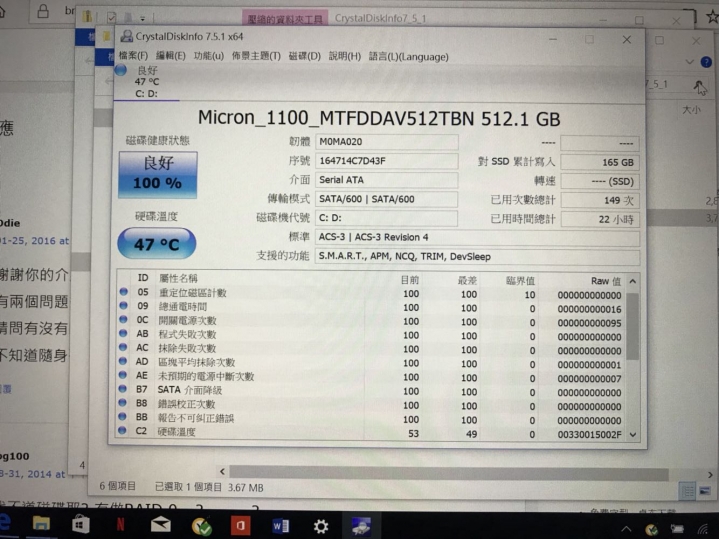Viewport: 720px width, 539px height.
Task: Click the CrystalDiskInfo app icon in title bar
Action: (126, 36)
